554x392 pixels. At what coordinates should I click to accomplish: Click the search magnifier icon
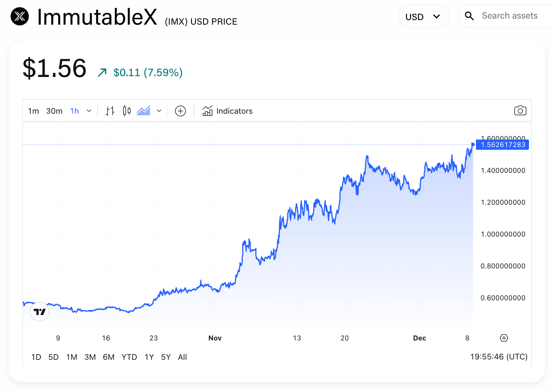pos(469,16)
